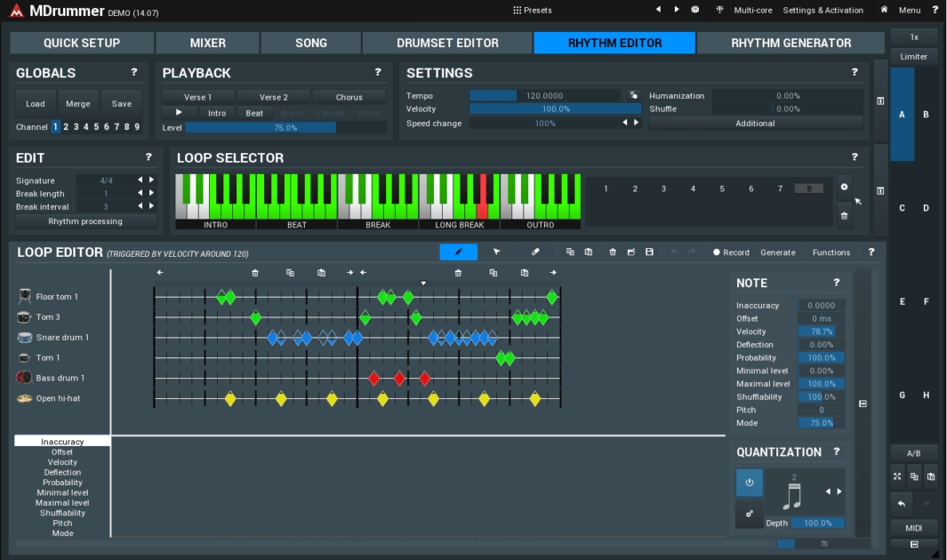Click the paste preset icon in right sidebar
947x560 pixels.
(x=931, y=476)
